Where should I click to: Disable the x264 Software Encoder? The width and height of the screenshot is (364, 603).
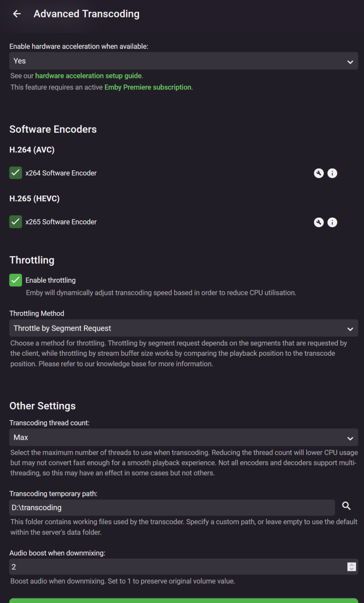[15, 172]
